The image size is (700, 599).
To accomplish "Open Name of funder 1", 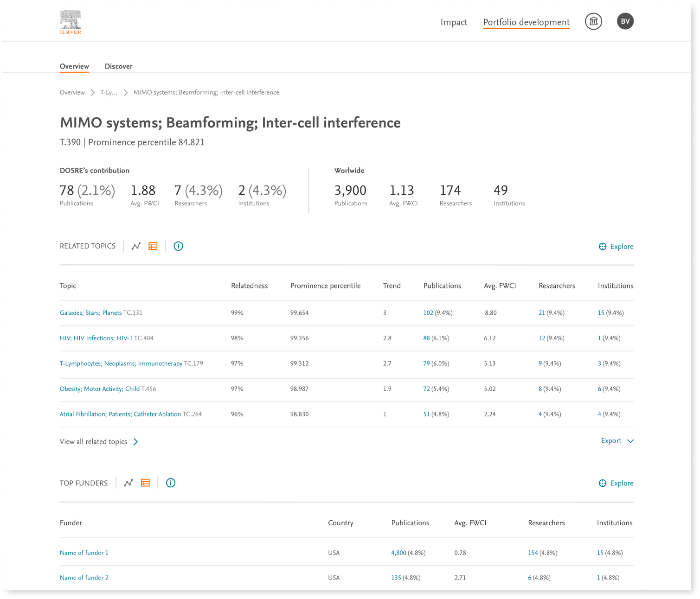I will (84, 553).
